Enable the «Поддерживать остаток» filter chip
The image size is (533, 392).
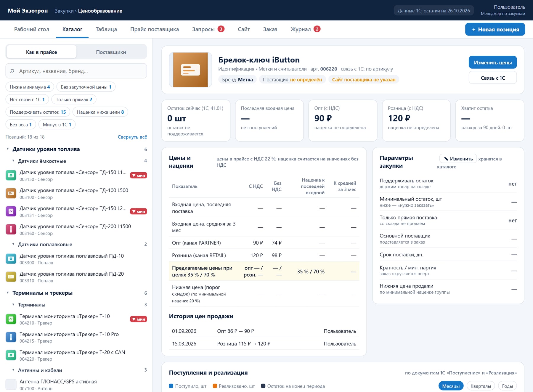[x=38, y=112]
